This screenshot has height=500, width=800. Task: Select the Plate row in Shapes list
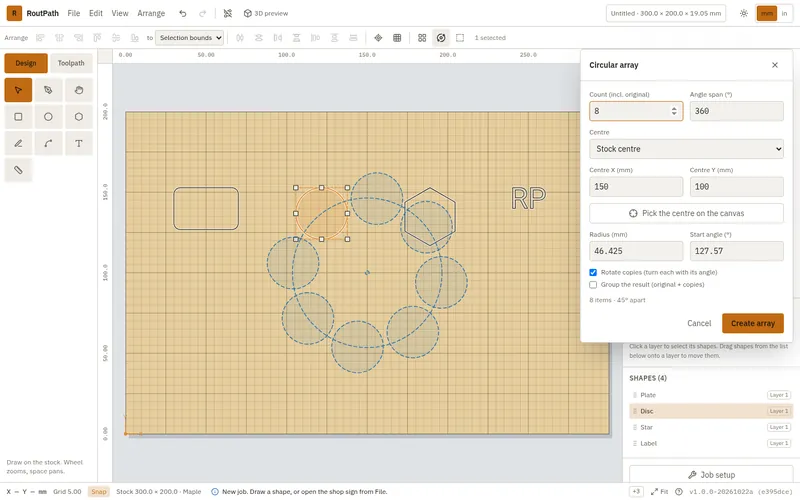click(711, 395)
